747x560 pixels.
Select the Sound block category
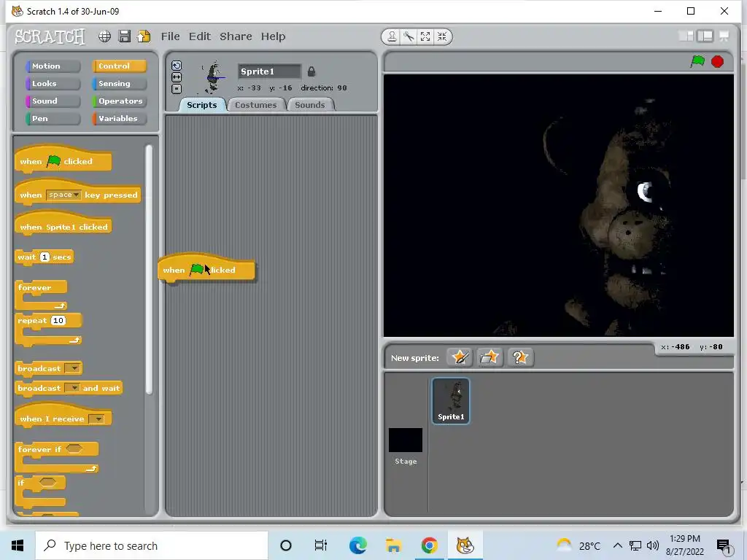point(53,101)
